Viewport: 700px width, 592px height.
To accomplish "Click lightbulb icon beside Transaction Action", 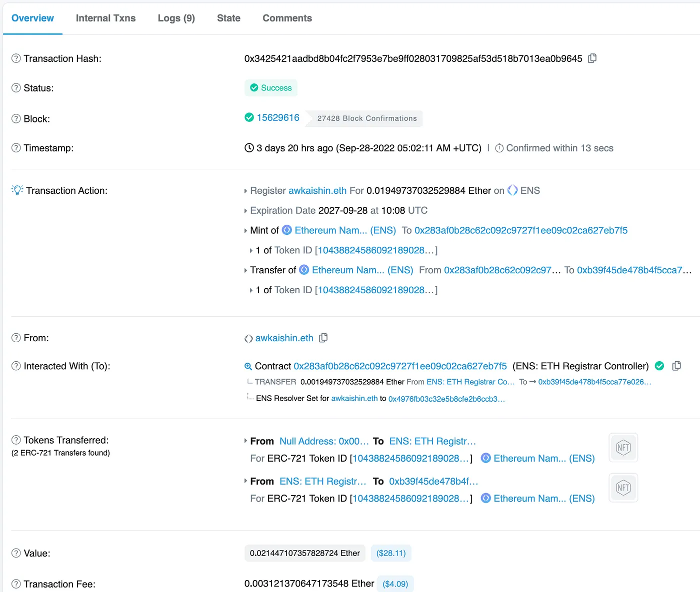I will tap(17, 190).
